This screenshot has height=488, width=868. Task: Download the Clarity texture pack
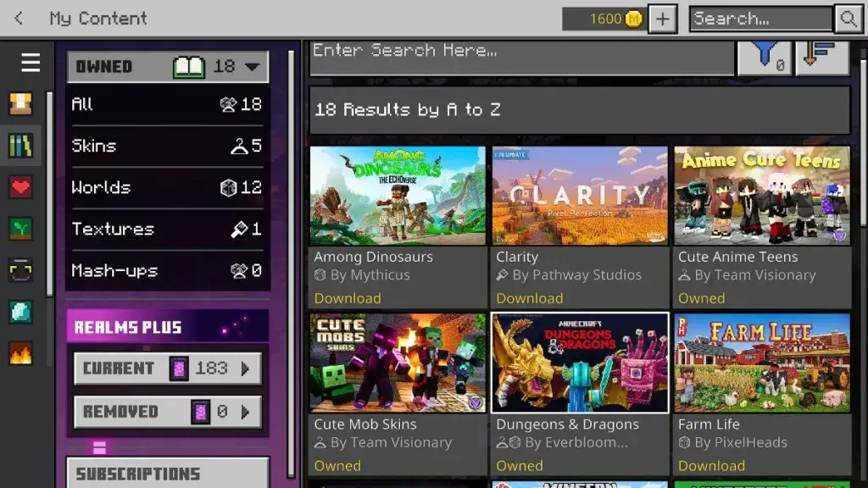pyautogui.click(x=530, y=298)
